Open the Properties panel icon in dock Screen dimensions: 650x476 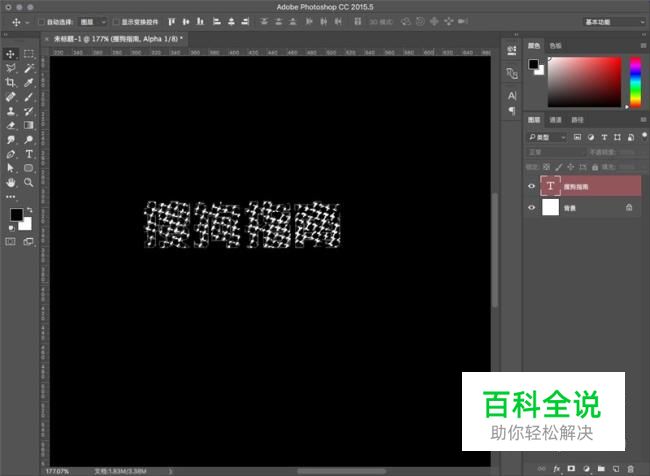click(512, 51)
